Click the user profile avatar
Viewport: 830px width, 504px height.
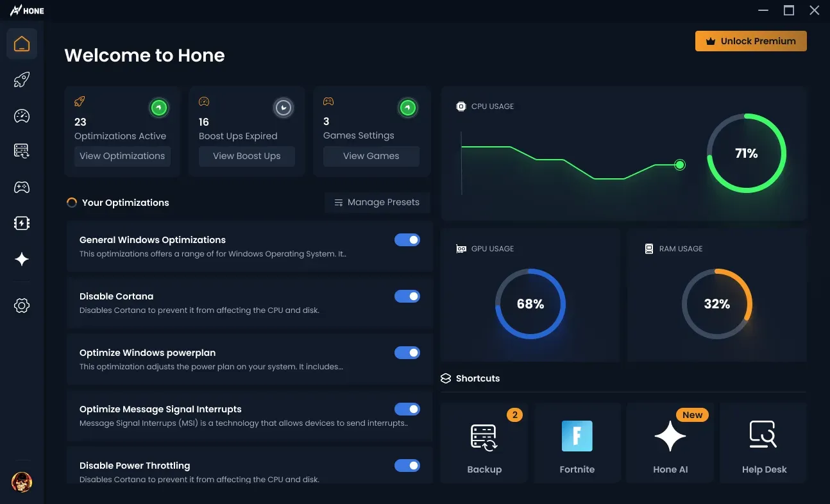coord(22,482)
